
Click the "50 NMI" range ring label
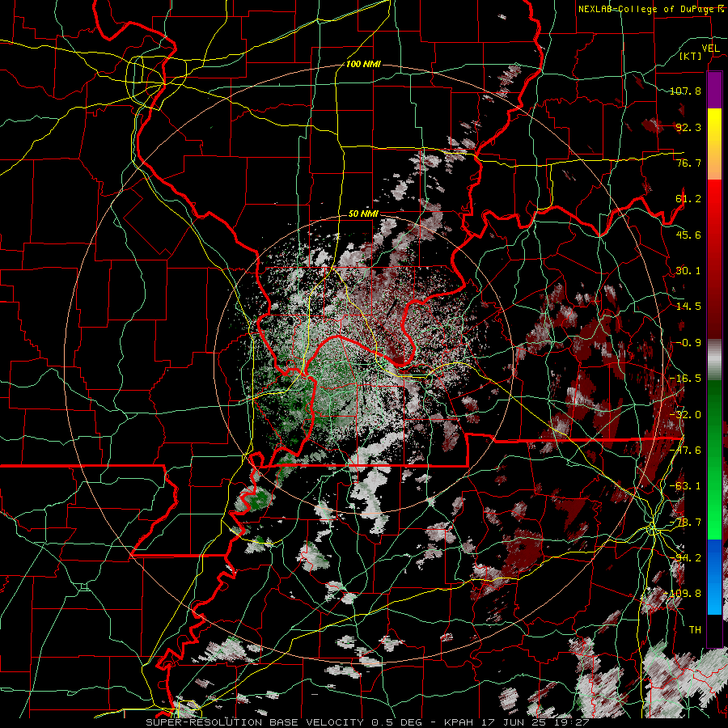(363, 214)
